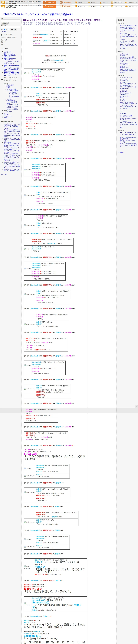The image size is (138, 644).
Task: Open 白尾エリ in update history
Action: click(x=123, y=66)
